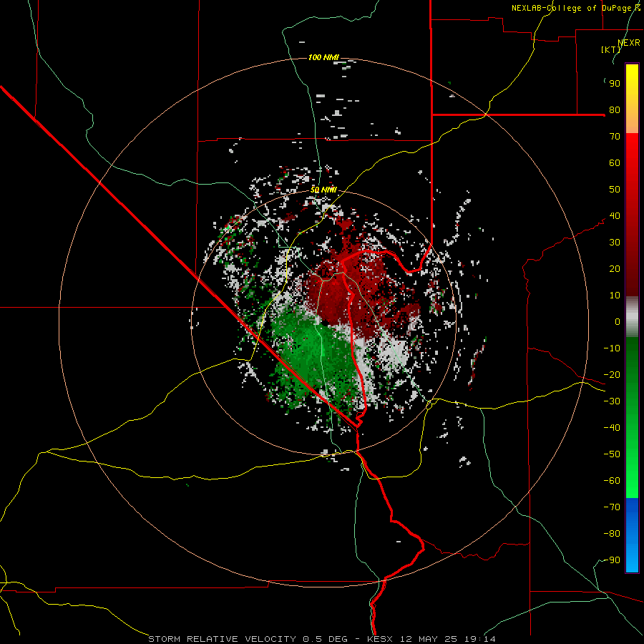Click the '-10' value on velocity scale
Viewport: 644px width, 644px height.
click(612, 348)
